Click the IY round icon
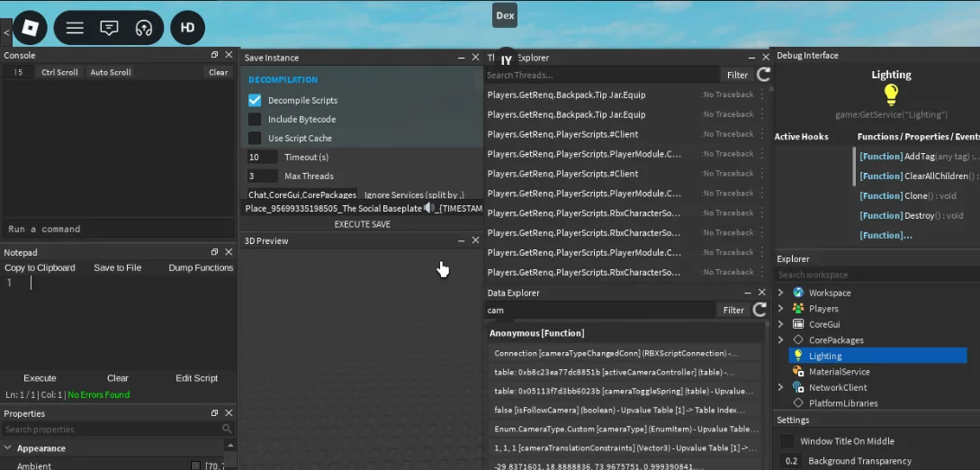Screen dimensions: 980x470 pyautogui.click(x=507, y=60)
